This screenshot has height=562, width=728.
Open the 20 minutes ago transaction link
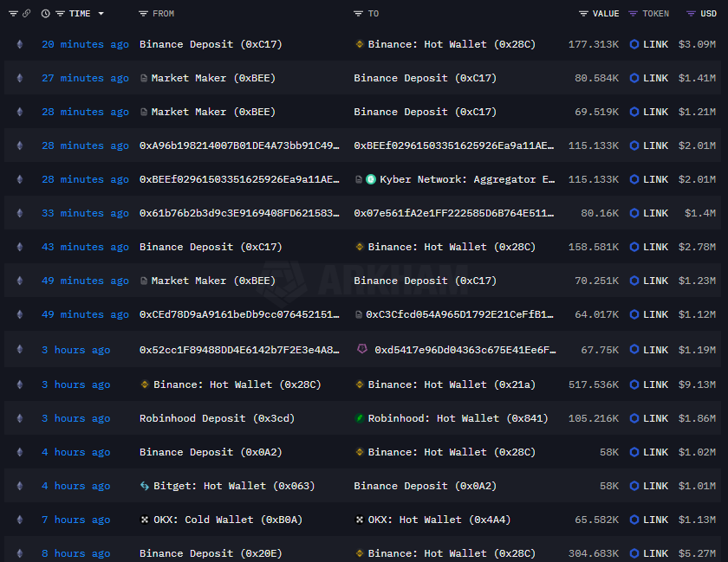(86, 44)
